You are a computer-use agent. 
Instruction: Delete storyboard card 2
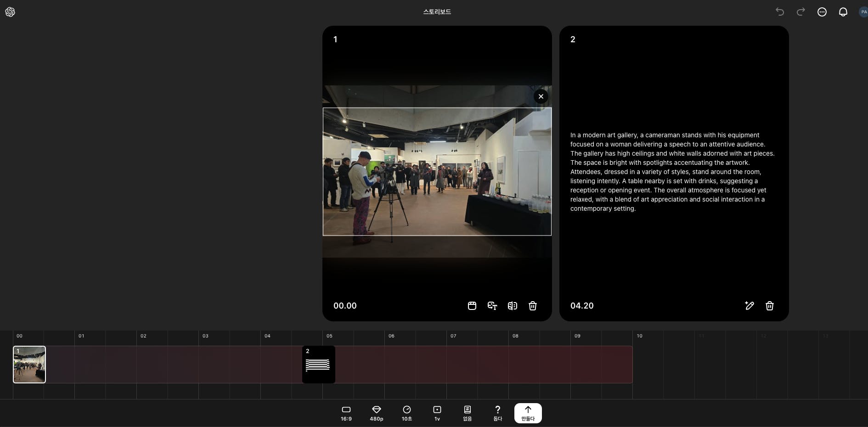(x=770, y=306)
